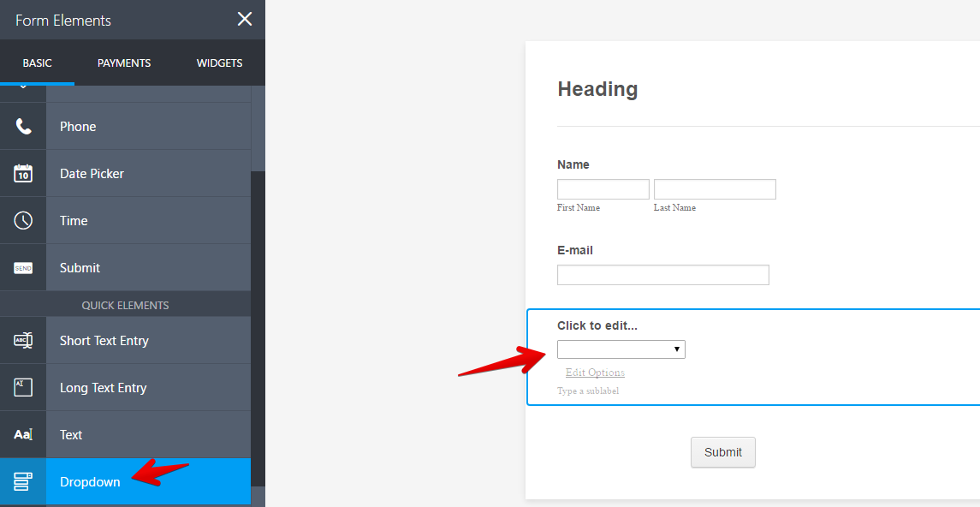Open the empty dropdown on the form
This screenshot has width=980, height=507.
(x=621, y=349)
